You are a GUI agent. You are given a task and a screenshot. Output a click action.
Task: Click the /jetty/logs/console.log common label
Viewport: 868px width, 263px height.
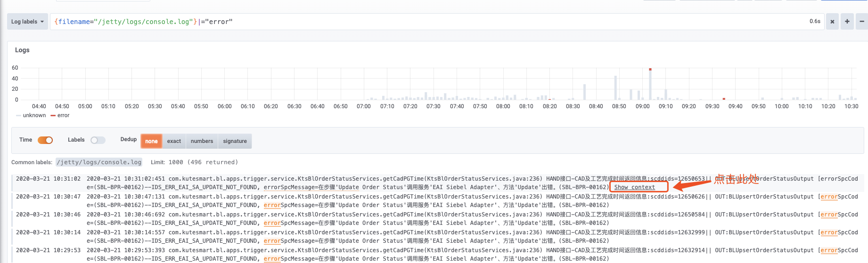[99, 162]
